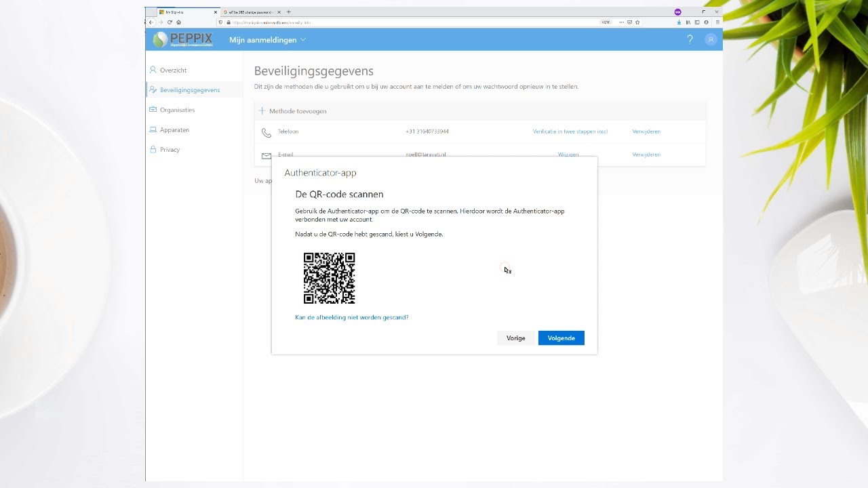Reload the page with the refresh icon
Screen dimensions: 868x488
pos(170,22)
